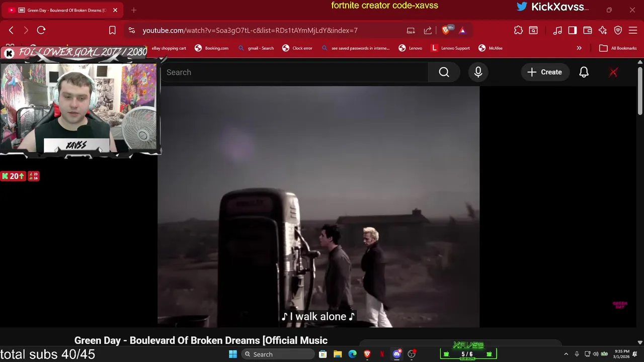
Task: Go back to the previous page
Action: 11,30
